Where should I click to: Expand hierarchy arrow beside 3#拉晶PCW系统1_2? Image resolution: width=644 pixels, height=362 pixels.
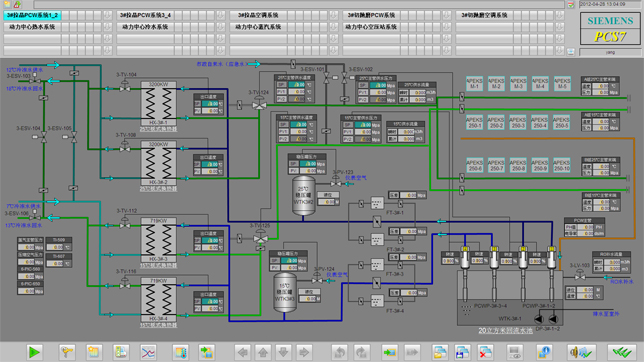pos(108,15)
